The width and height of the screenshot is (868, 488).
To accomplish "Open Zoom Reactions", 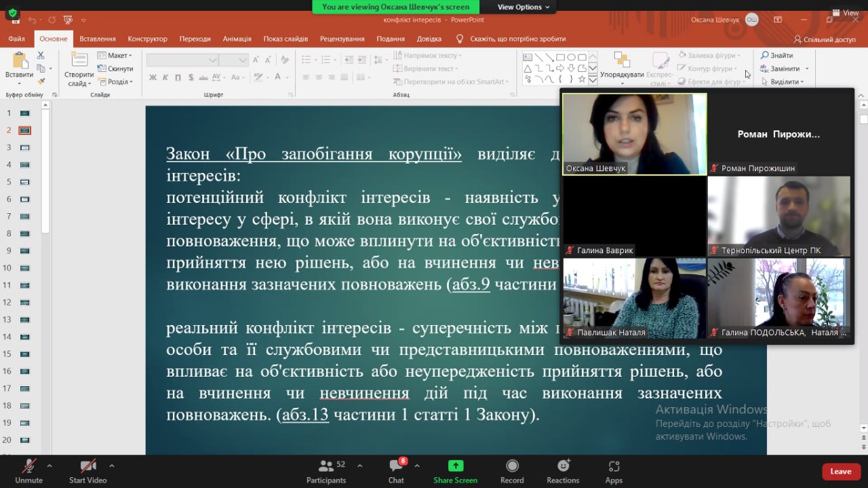I will pos(563,471).
